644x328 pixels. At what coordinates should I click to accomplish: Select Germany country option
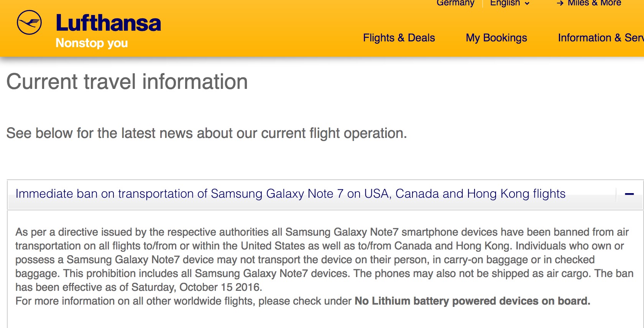point(455,3)
